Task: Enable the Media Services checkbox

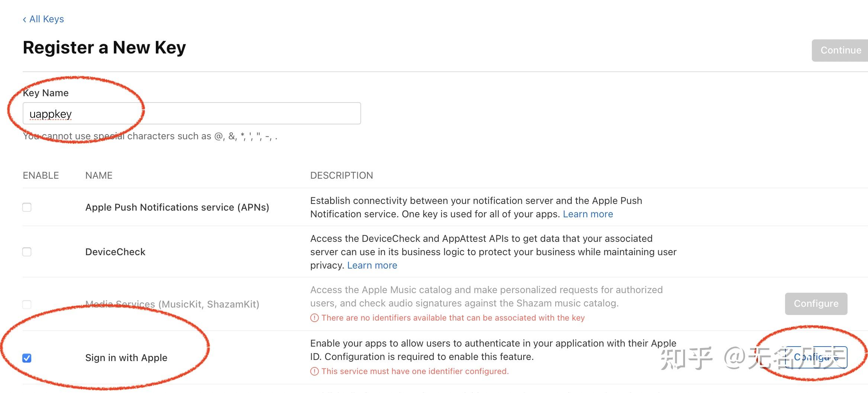Action: coord(26,304)
